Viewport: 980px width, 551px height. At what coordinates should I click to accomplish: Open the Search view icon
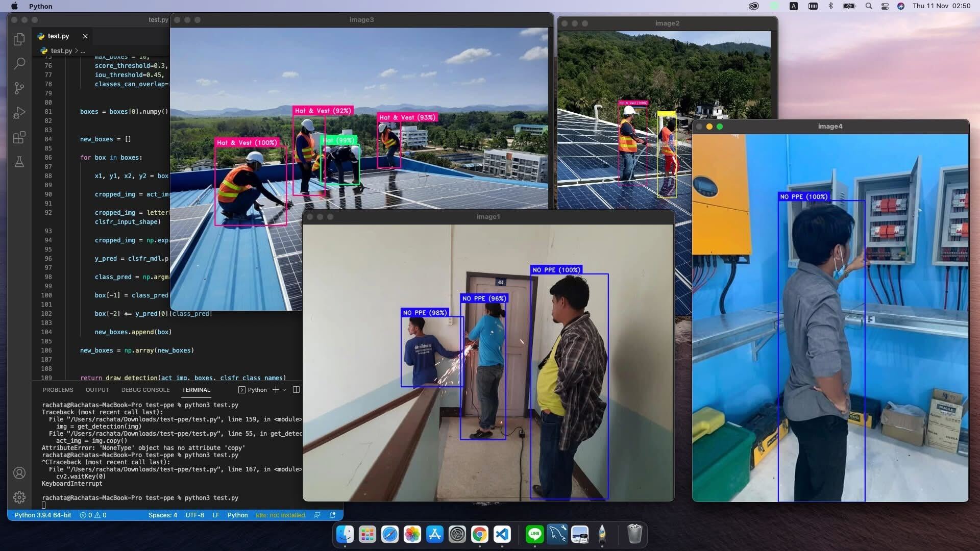(x=19, y=64)
